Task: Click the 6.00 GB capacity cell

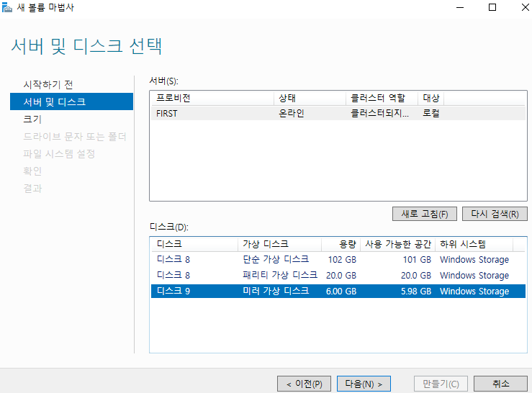Action: [341, 292]
